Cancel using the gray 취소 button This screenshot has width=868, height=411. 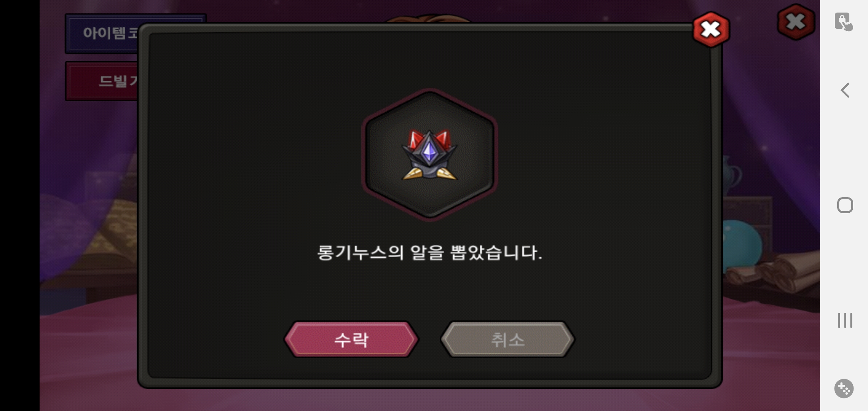click(507, 339)
